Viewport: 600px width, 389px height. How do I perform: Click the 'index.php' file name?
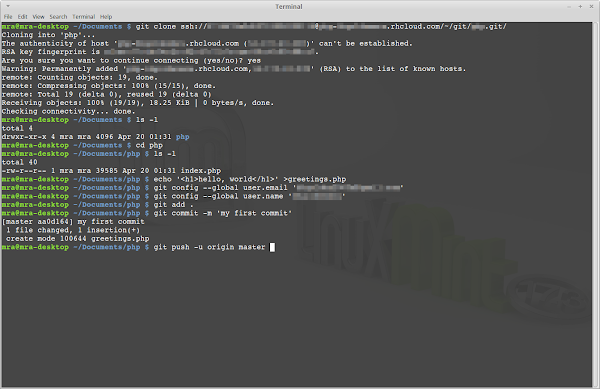201,171
